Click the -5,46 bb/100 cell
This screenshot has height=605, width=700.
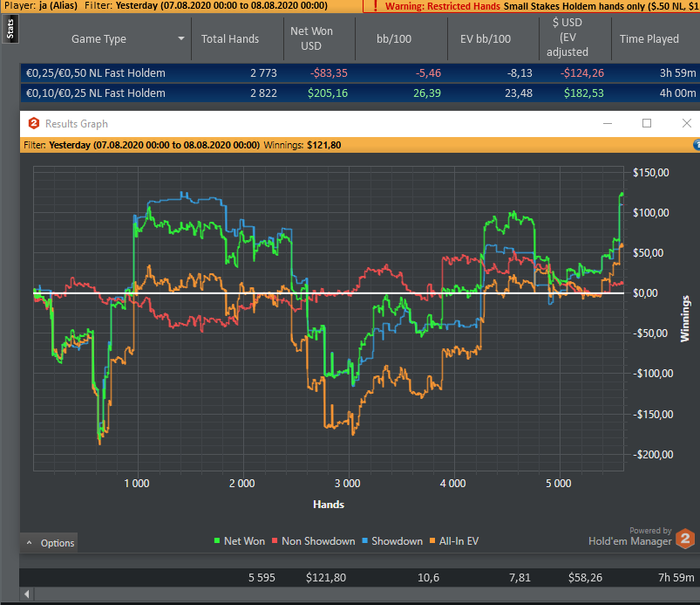click(x=428, y=73)
